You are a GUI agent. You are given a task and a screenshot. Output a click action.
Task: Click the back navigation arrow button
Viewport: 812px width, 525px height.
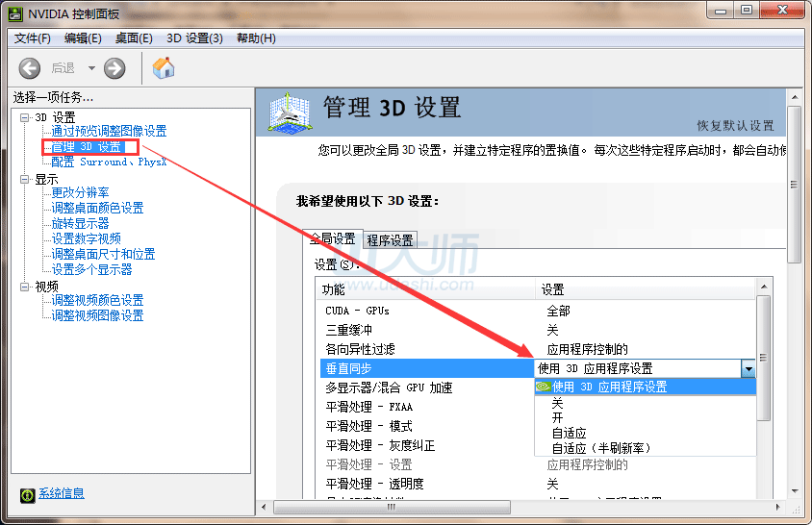[x=30, y=67]
